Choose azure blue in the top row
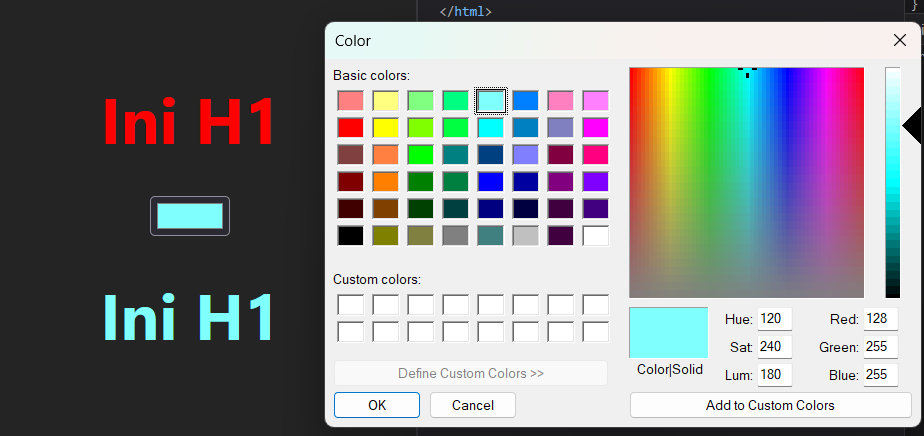Viewport: 924px width, 436px height. pyautogui.click(x=526, y=101)
